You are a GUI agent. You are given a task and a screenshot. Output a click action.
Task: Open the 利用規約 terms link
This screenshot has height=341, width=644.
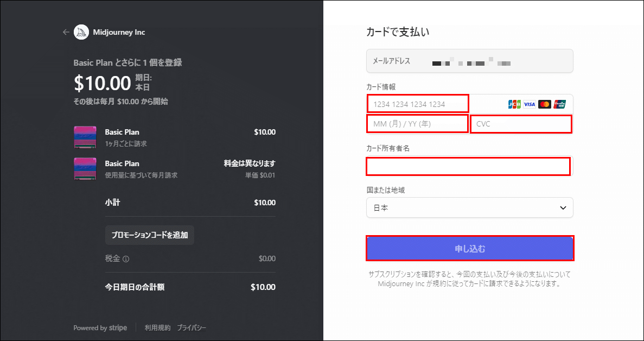click(x=157, y=328)
